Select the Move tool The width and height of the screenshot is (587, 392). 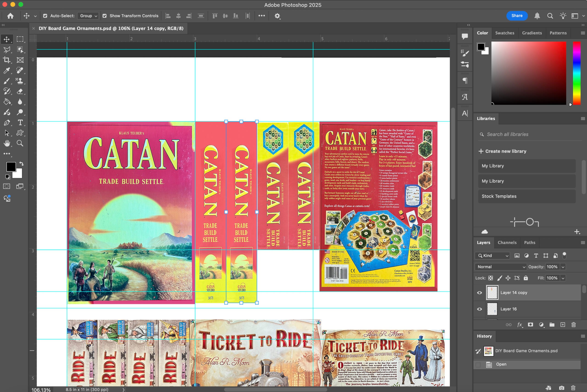[7, 39]
